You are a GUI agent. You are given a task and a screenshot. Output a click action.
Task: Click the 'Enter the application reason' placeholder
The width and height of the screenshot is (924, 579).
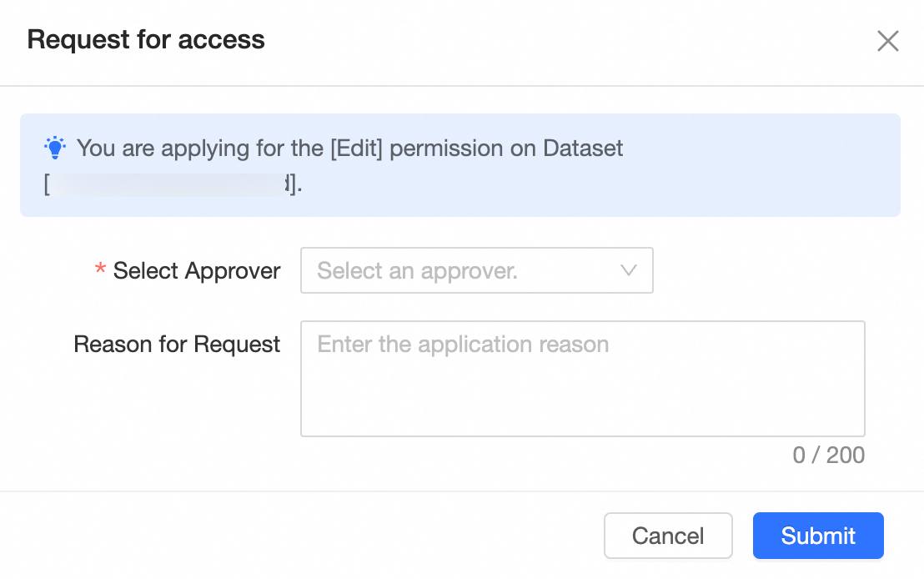(463, 345)
